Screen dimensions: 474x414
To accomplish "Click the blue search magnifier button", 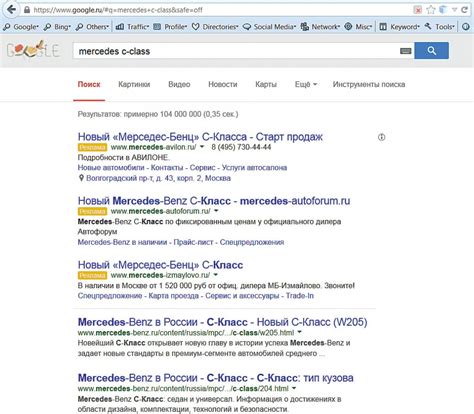I will pyautogui.click(x=431, y=51).
